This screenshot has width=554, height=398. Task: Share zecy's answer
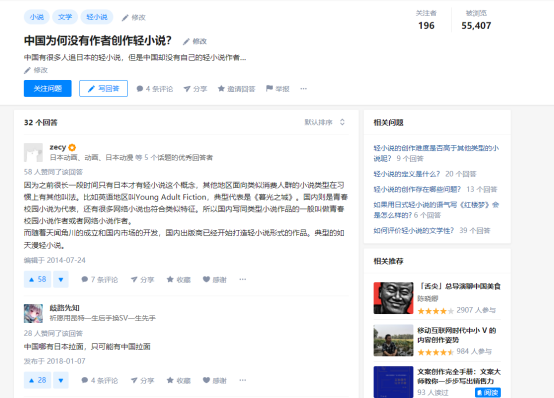point(142,280)
